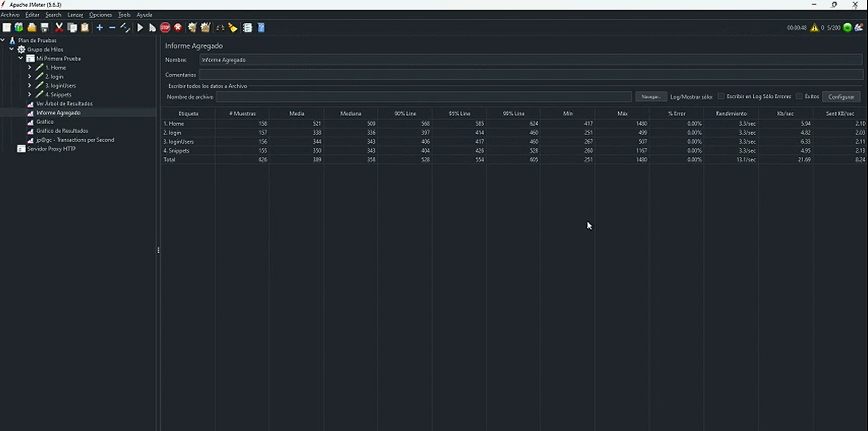Open the Help icon in the toolbar
The height and width of the screenshot is (431, 868).
click(261, 28)
